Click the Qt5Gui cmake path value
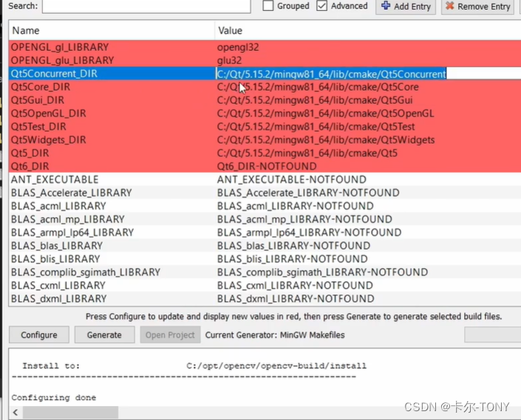521x420 pixels. (x=315, y=100)
